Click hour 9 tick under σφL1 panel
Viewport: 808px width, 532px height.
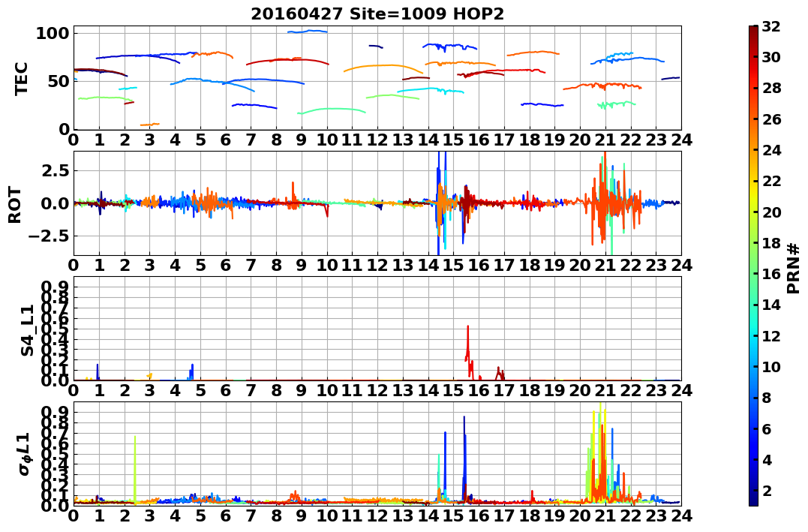302,515
